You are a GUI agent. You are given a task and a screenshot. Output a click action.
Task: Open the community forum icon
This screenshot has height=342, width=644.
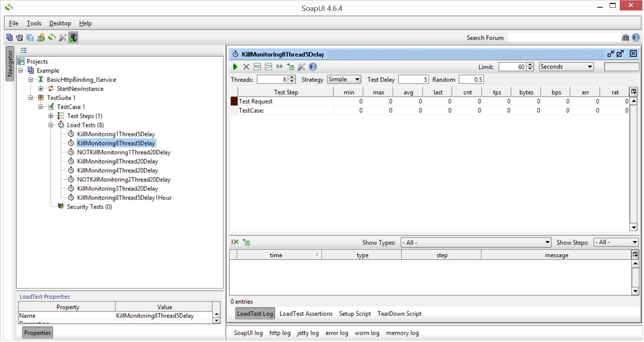point(41,38)
